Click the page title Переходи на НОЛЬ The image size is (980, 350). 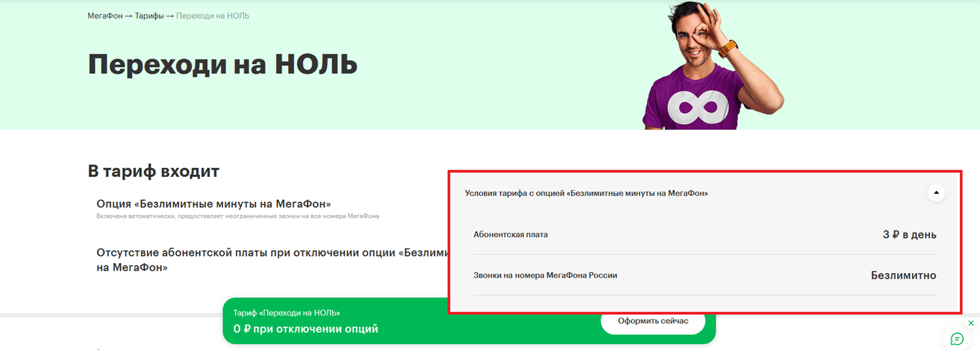223,64
